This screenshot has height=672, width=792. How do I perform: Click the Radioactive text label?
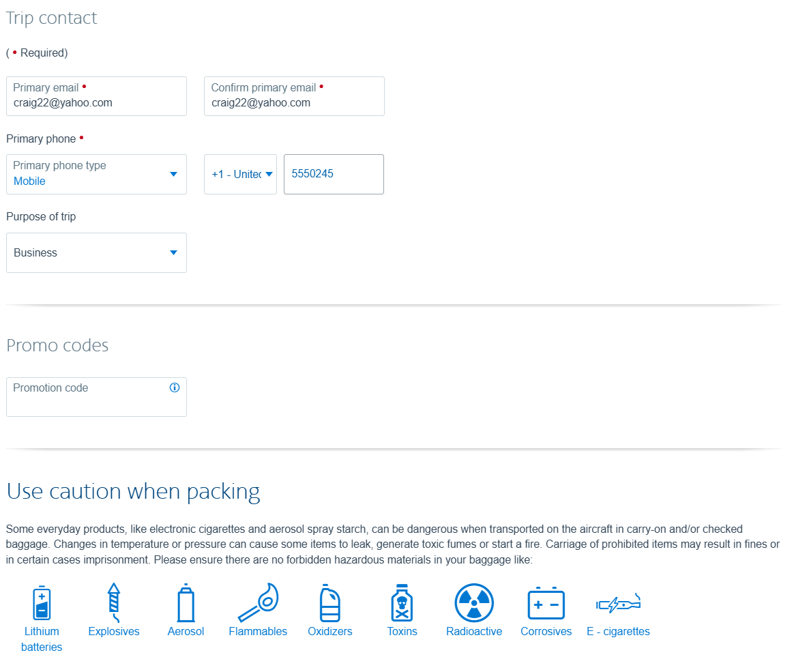click(x=474, y=632)
